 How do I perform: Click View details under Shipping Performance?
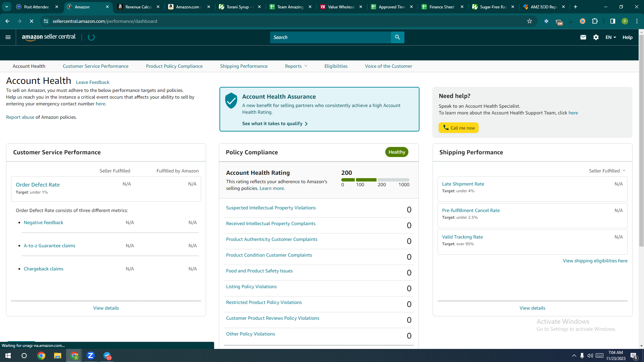tap(532, 308)
